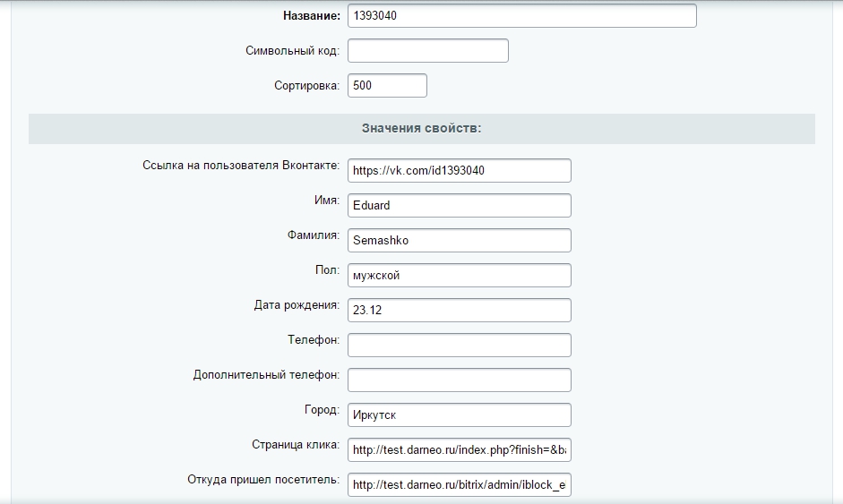Click the Ссылка на пользователя Вконтакте label

click(x=240, y=166)
